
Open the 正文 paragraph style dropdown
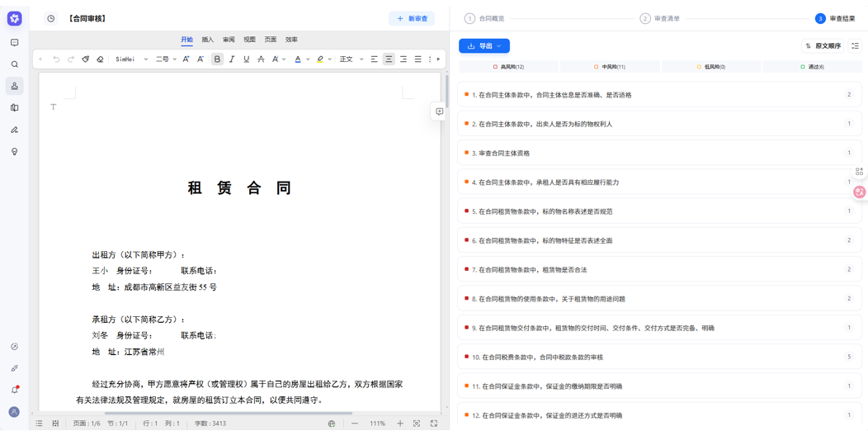tap(351, 59)
